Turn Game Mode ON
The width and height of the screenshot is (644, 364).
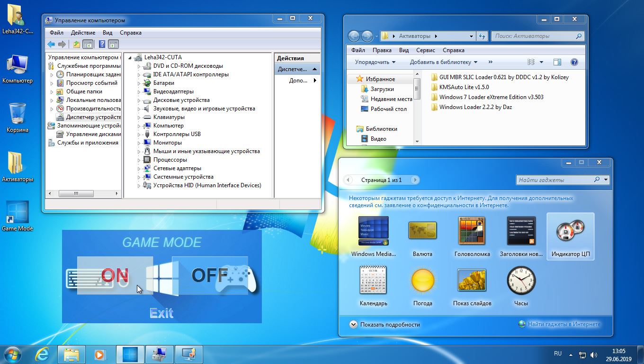coord(115,275)
